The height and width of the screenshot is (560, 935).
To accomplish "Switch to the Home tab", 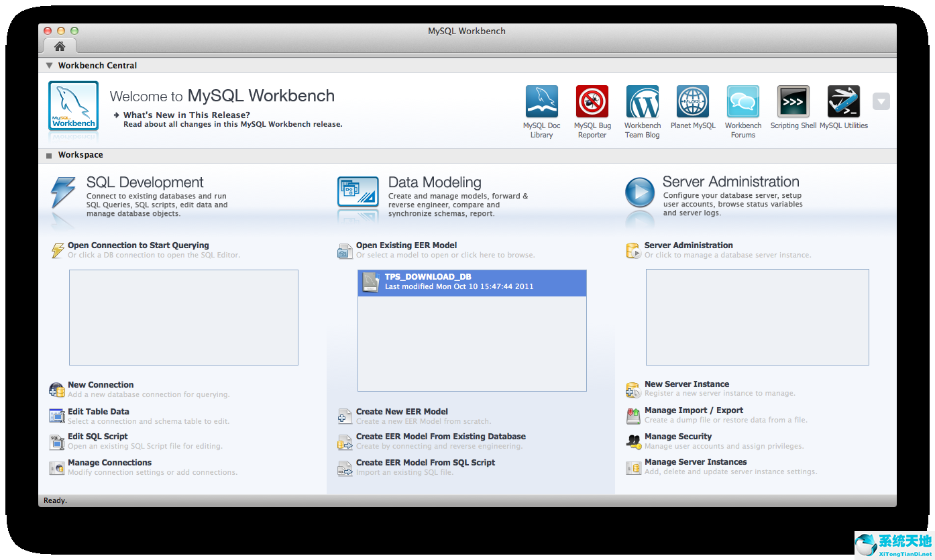I will [59, 46].
